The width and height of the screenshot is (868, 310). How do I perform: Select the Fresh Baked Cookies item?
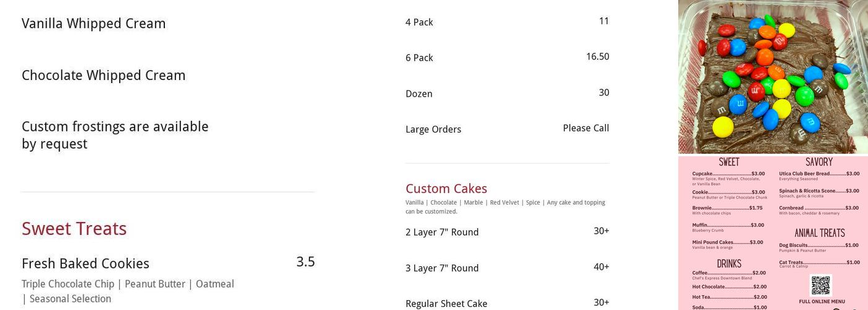pos(86,263)
